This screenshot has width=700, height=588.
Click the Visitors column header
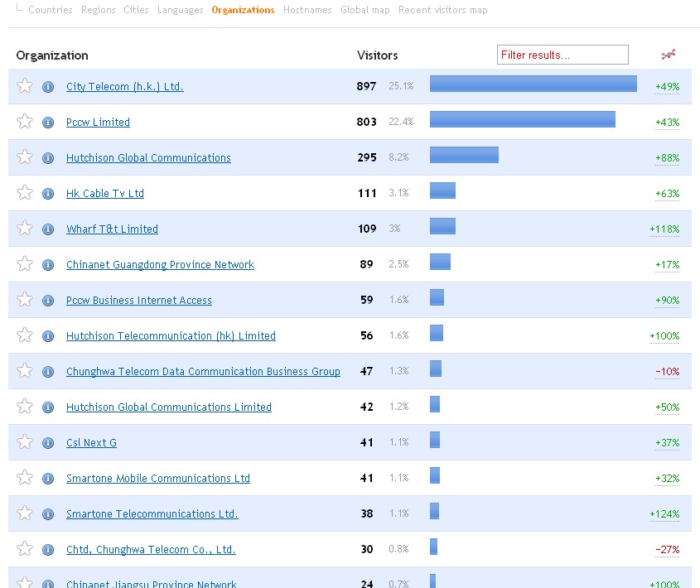tap(377, 55)
